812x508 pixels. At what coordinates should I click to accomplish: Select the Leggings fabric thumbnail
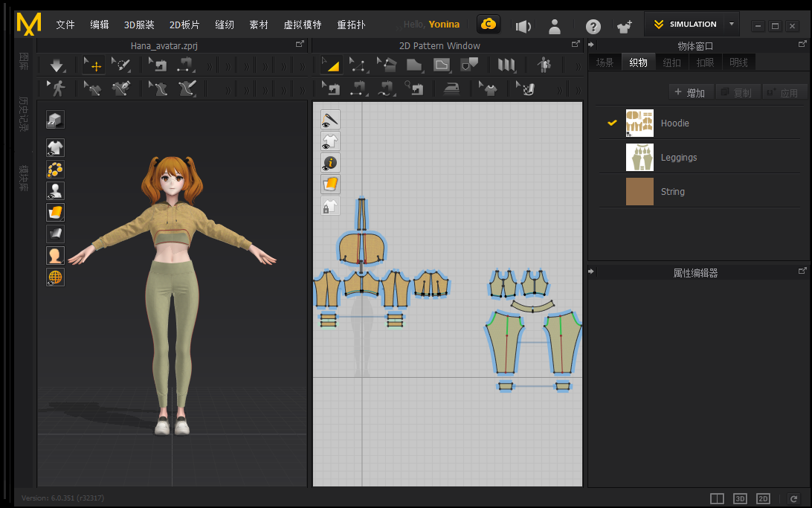click(x=639, y=157)
